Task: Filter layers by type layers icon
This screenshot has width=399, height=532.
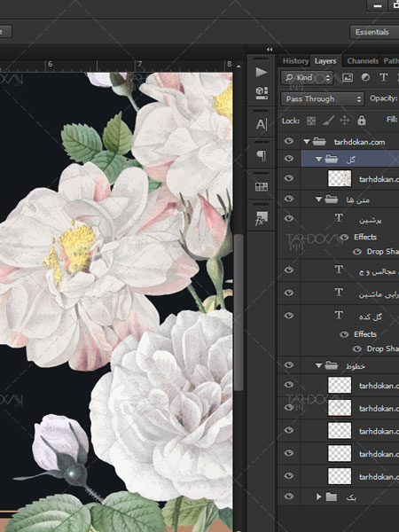Action: point(383,77)
